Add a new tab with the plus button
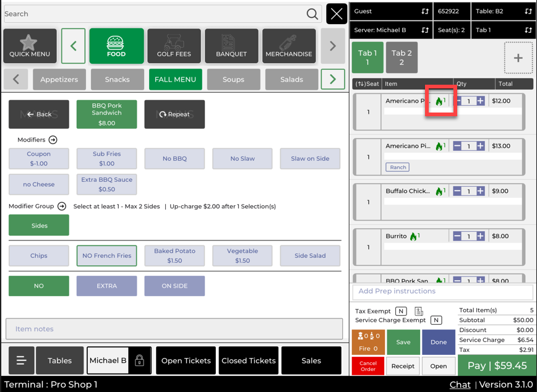 [518, 58]
